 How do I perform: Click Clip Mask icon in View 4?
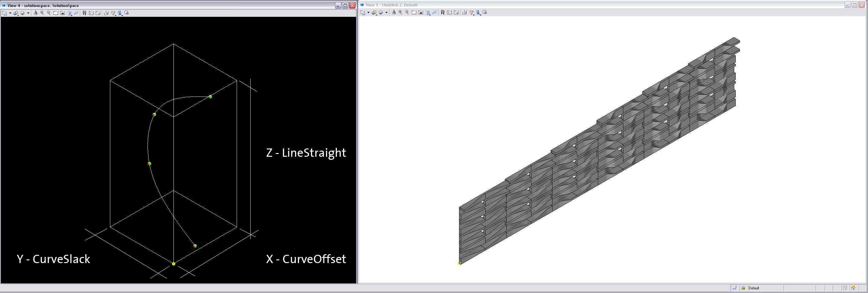click(x=127, y=13)
